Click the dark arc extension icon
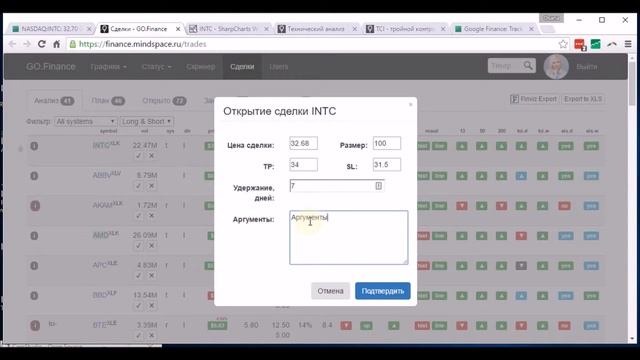This screenshot has width=640, height=360. tap(612, 44)
